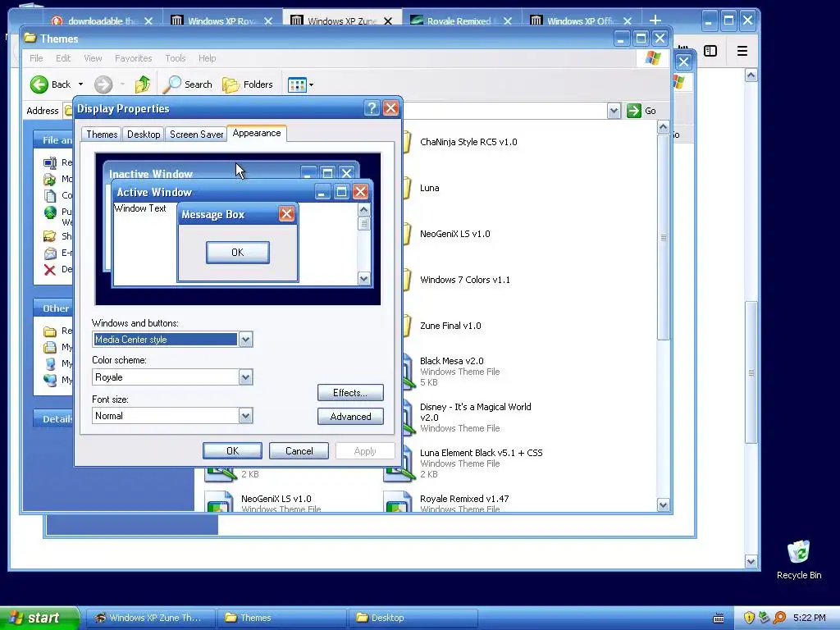The image size is (840, 630).
Task: Expand the Address bar dropdown
Action: (614, 111)
